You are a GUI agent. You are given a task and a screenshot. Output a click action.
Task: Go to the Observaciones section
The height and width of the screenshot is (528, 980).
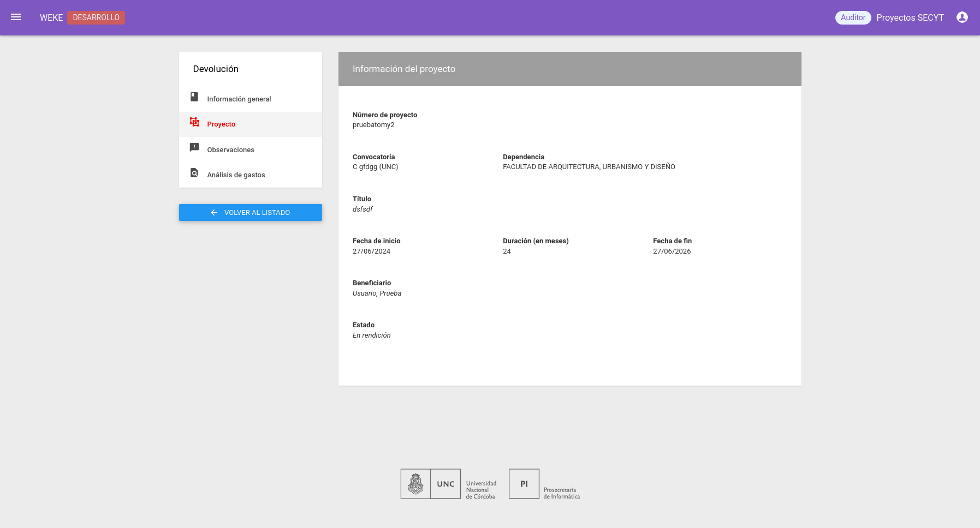[230, 150]
